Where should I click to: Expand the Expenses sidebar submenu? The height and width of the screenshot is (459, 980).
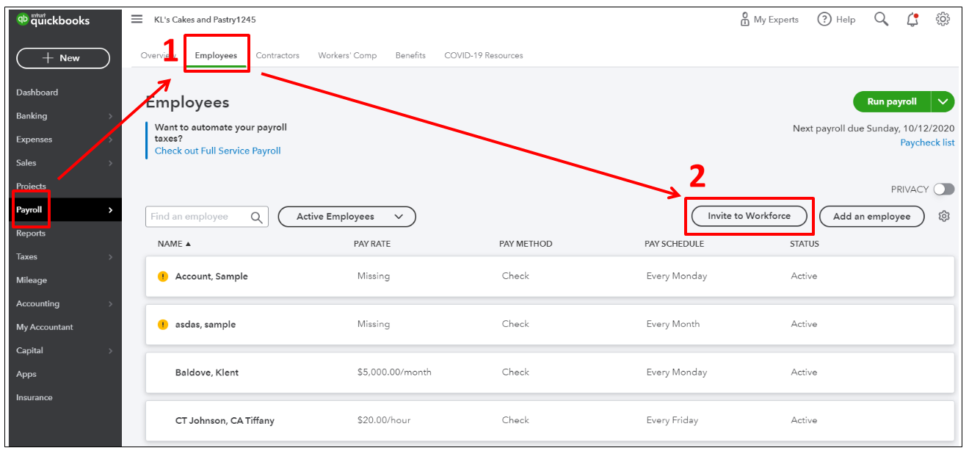coord(110,140)
